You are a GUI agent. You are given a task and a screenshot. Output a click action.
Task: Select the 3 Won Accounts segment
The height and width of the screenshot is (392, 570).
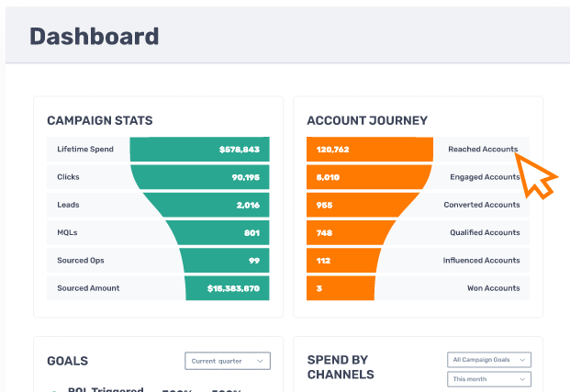tap(341, 288)
